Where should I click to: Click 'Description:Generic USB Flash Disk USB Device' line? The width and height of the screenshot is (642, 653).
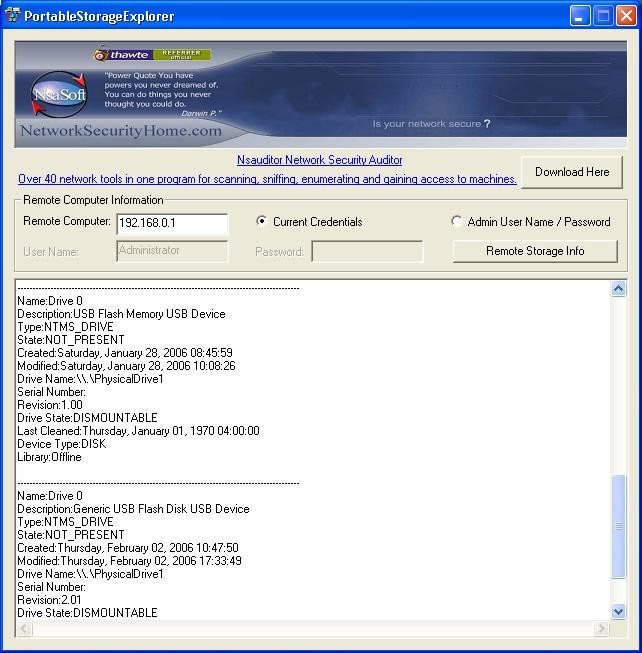(133, 509)
